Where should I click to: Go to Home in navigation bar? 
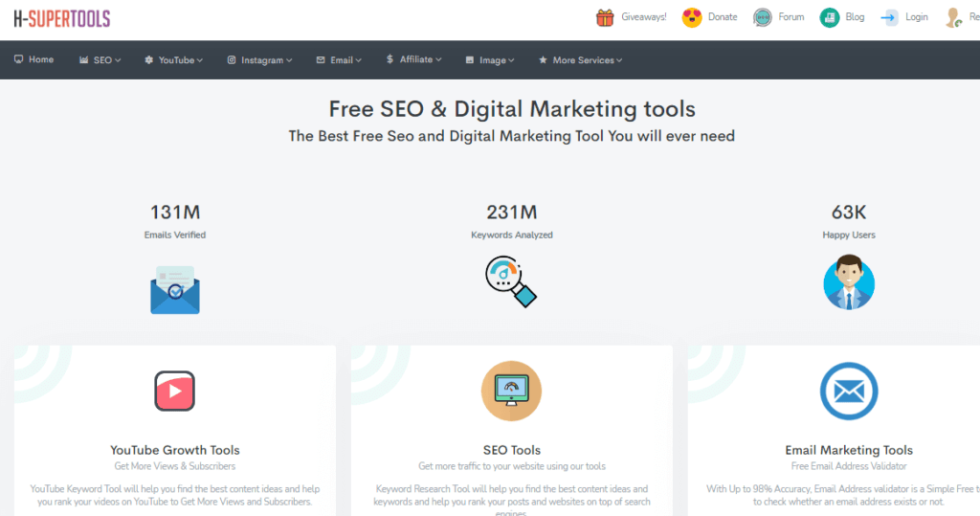pyautogui.click(x=34, y=59)
